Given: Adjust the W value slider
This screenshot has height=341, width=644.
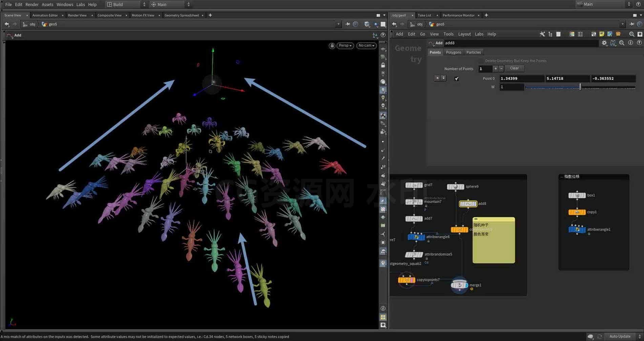Looking at the screenshot, I should (x=580, y=87).
